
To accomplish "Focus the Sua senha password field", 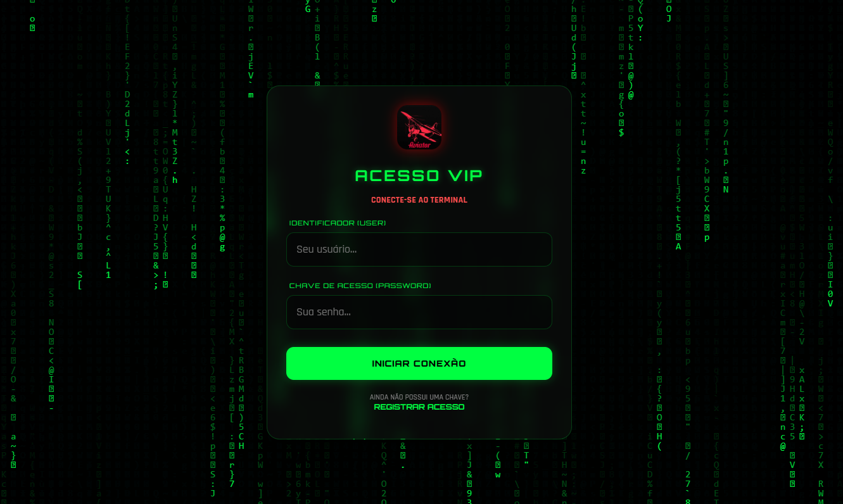I will 419,312.
